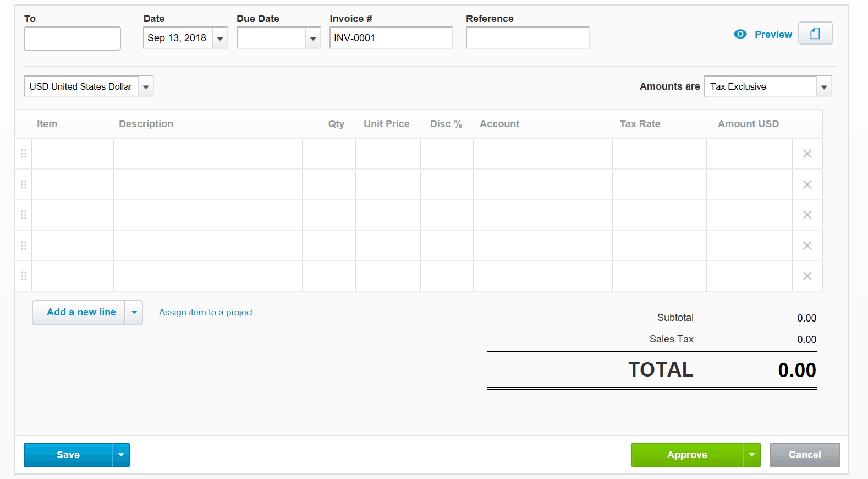868x479 pixels.
Task: Grab the fifth row drag handle
Action: (x=24, y=276)
